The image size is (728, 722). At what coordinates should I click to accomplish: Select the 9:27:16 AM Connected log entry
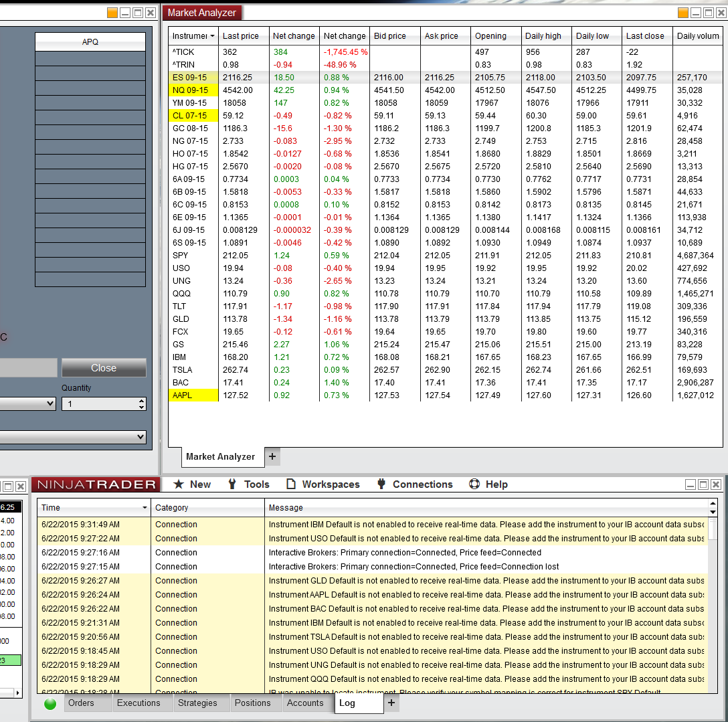pos(372,553)
